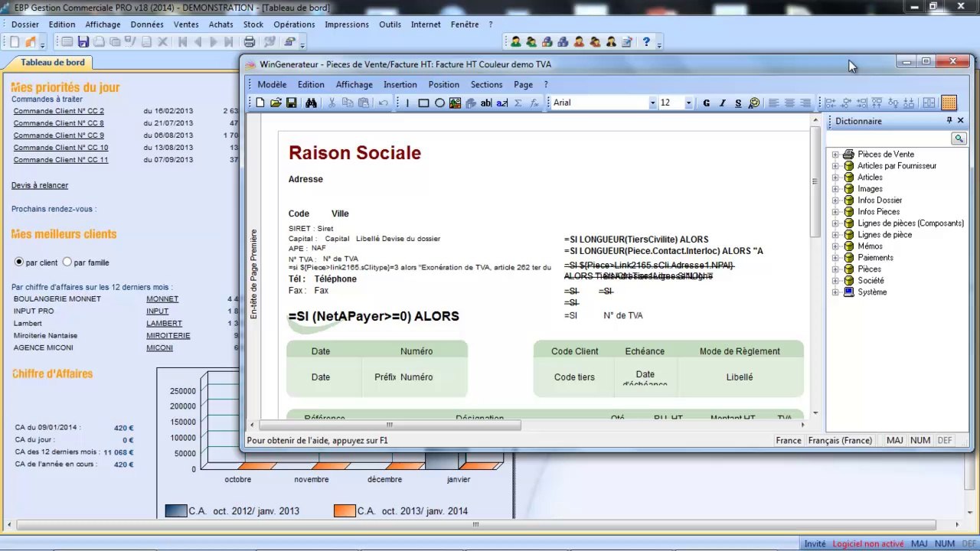Screen dimensions: 980x551
Task: Click the Dictionnaire search input field
Action: pos(890,139)
